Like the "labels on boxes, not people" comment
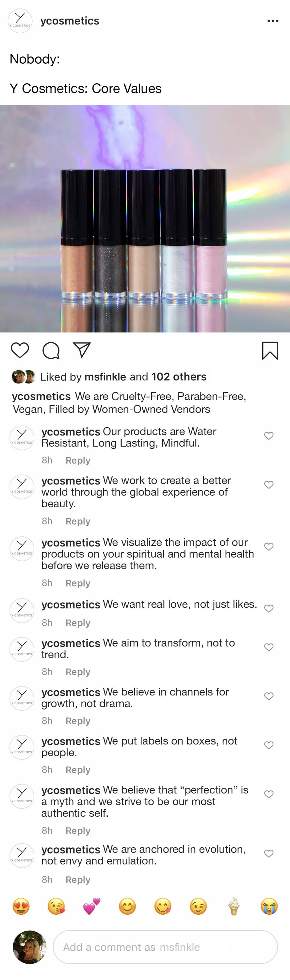Viewport: 290px width, 980px height. pos(269,745)
